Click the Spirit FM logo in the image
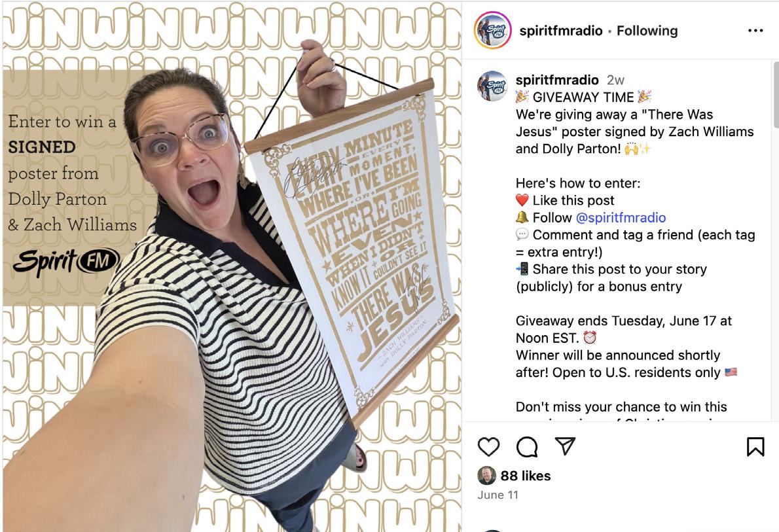779x532 pixels. pyautogui.click(x=66, y=262)
